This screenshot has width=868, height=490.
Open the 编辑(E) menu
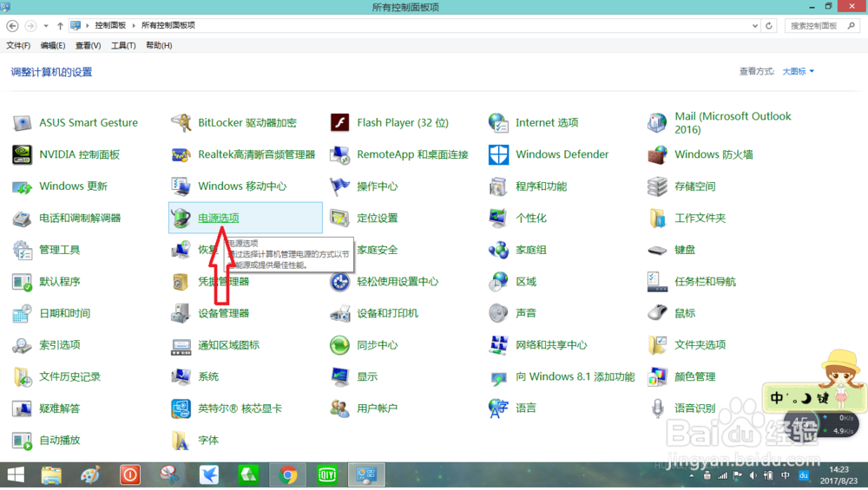pos(53,45)
